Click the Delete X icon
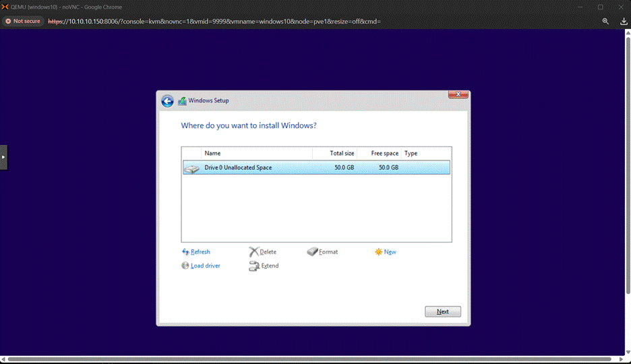 pyautogui.click(x=253, y=252)
